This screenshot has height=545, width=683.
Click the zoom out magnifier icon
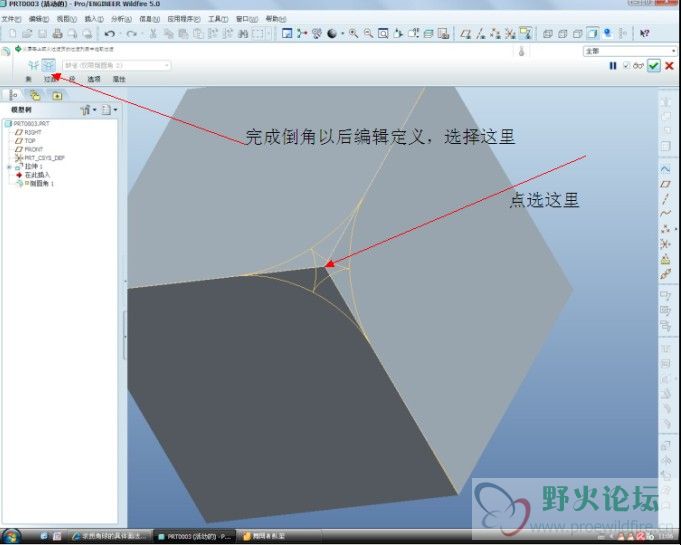click(369, 34)
